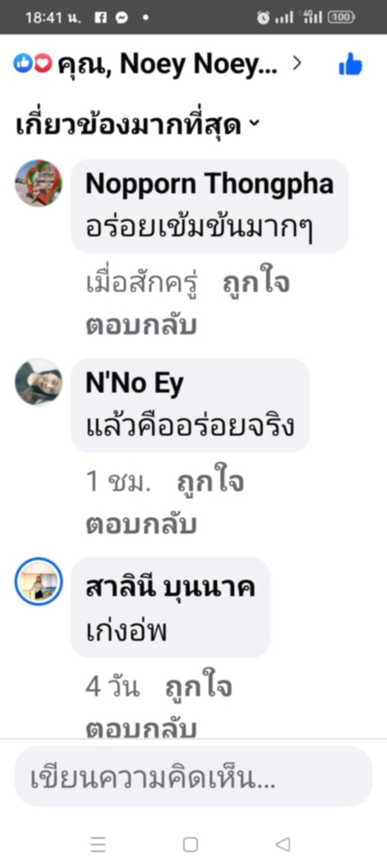Tap the Android home square icon
The height and width of the screenshot is (868, 387).
(x=191, y=844)
